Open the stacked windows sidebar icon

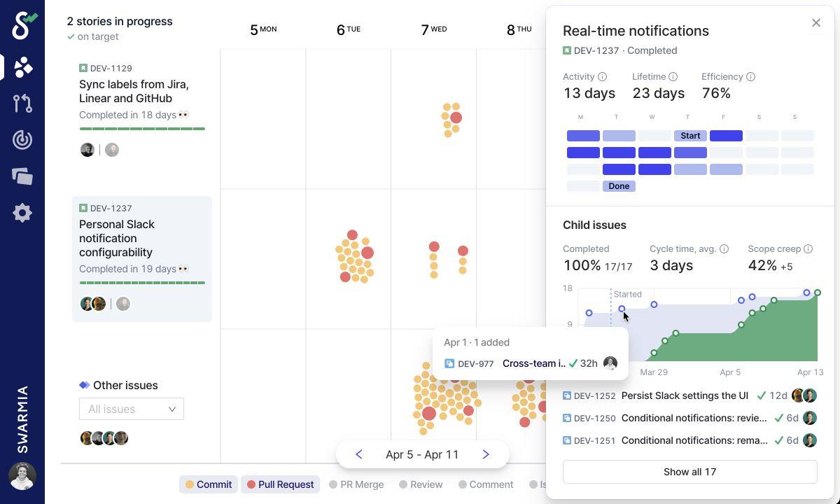click(22, 176)
